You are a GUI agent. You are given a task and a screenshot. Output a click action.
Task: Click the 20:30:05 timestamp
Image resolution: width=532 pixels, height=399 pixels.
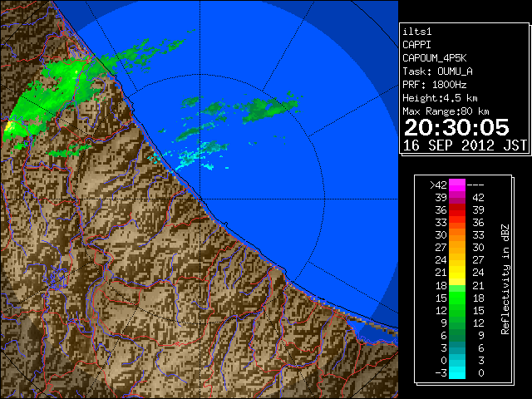(x=456, y=127)
